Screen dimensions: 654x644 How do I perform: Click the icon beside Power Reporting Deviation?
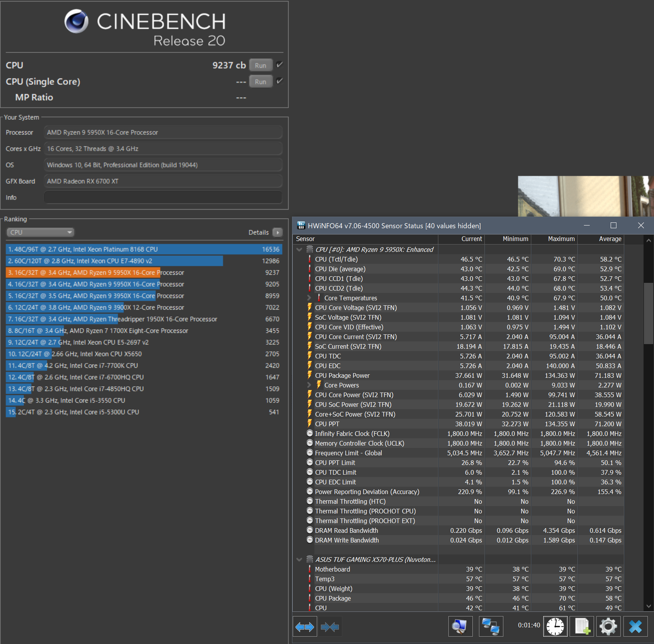point(310,491)
